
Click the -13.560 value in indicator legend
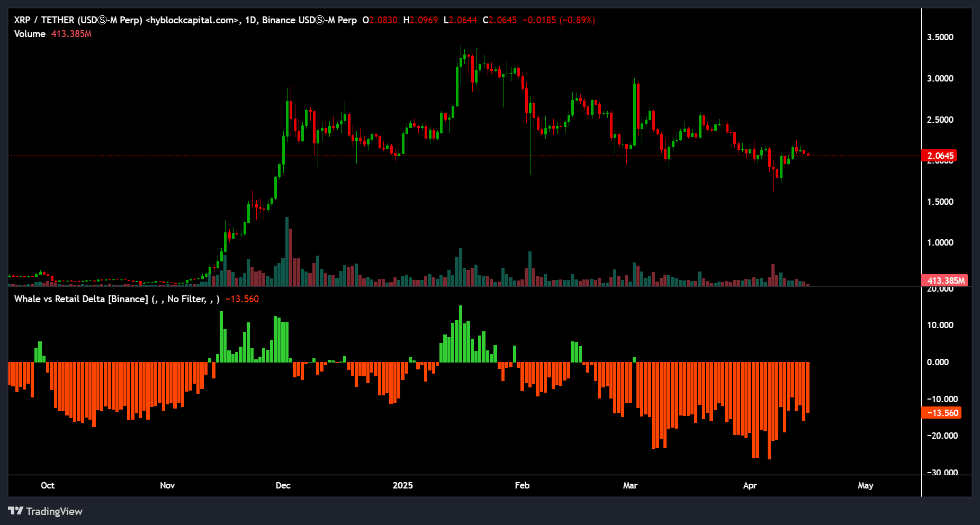pos(242,299)
